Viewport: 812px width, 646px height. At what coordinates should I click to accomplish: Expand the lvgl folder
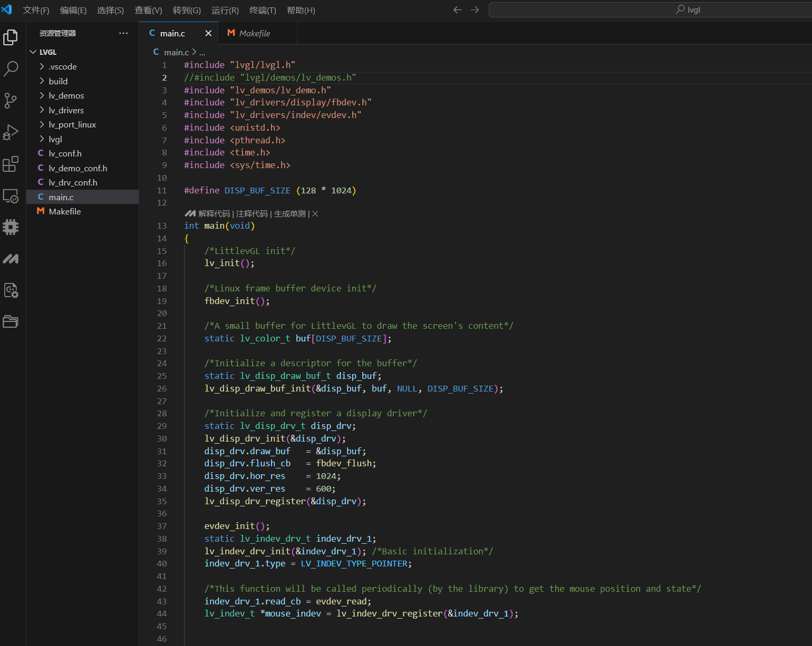[x=42, y=139]
